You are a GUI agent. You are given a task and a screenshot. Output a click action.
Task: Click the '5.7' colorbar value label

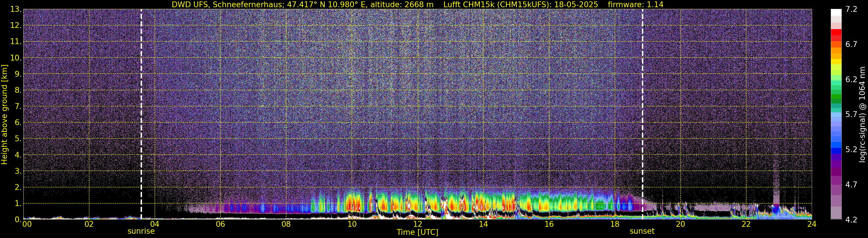[x=851, y=114]
